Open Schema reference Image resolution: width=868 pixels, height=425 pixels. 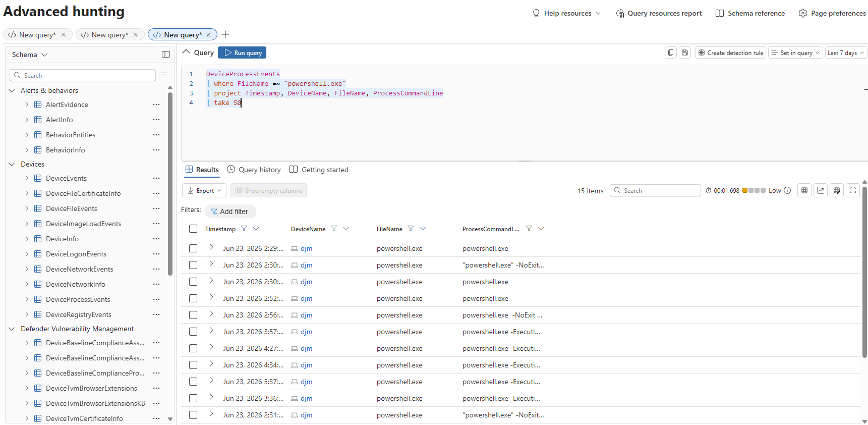point(750,13)
